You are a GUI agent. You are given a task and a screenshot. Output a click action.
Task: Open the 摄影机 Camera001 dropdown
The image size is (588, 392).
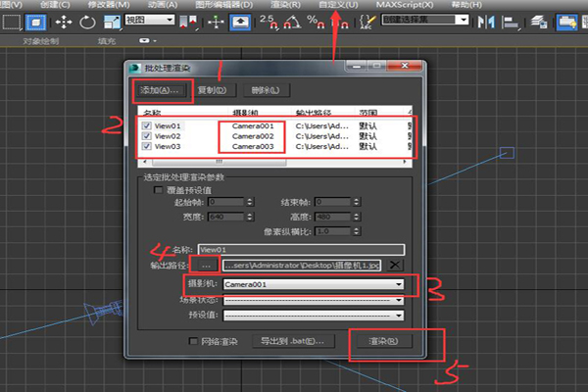pos(314,284)
